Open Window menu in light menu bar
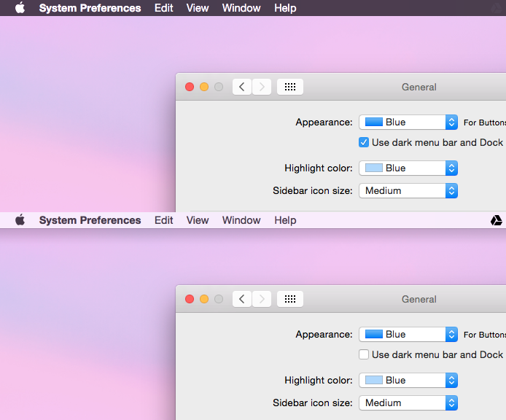Screen dimensions: 506x420 click(241, 220)
